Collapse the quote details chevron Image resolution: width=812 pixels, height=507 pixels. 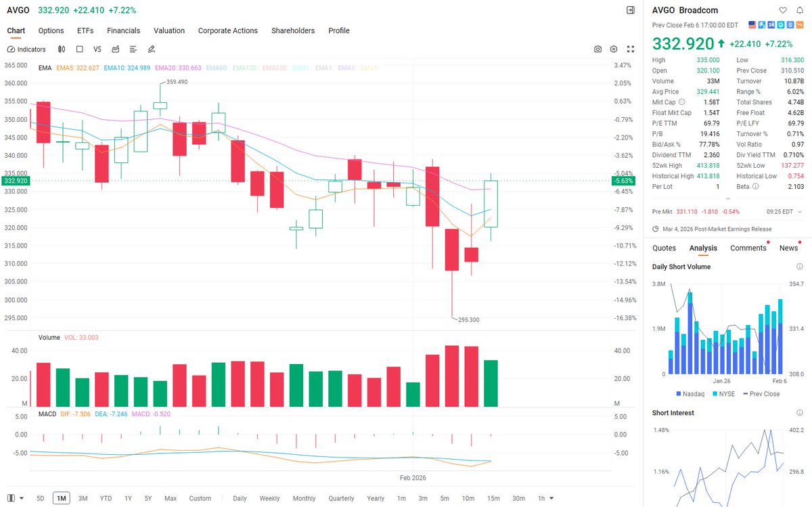(727, 199)
